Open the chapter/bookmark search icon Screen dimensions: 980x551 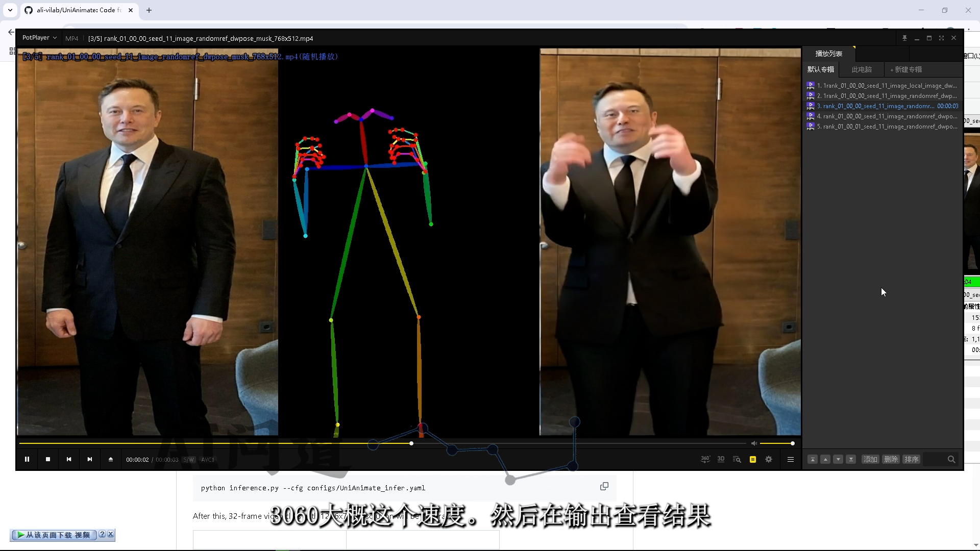tap(737, 459)
